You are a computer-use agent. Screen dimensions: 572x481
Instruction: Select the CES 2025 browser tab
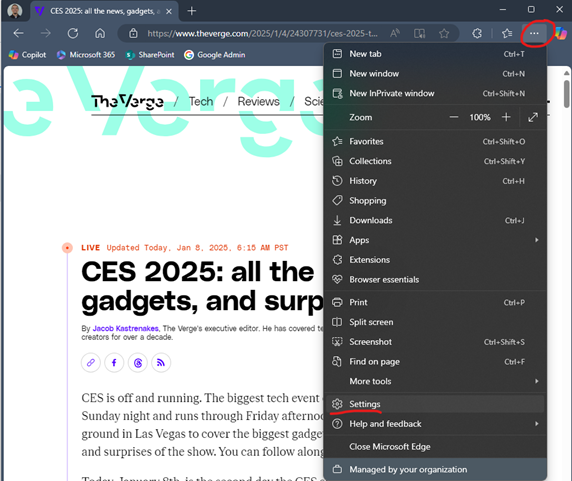[105, 11]
